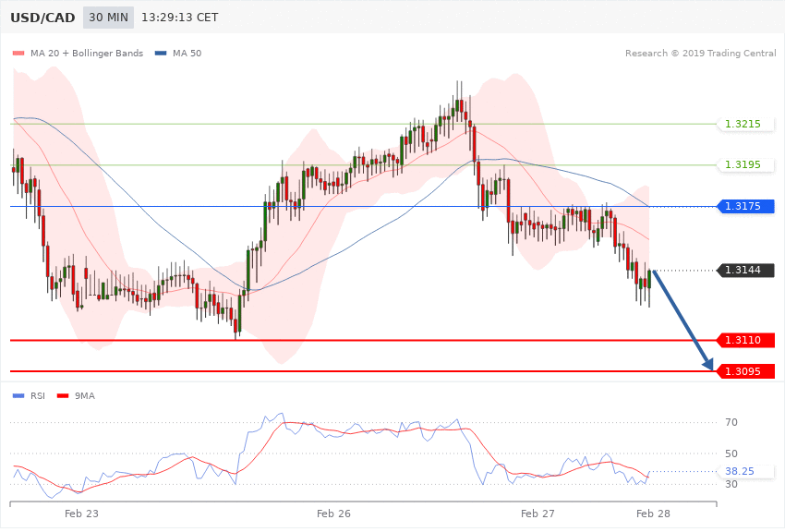
Task: Select the red 1.3095 support tag
Action: pyautogui.click(x=746, y=371)
